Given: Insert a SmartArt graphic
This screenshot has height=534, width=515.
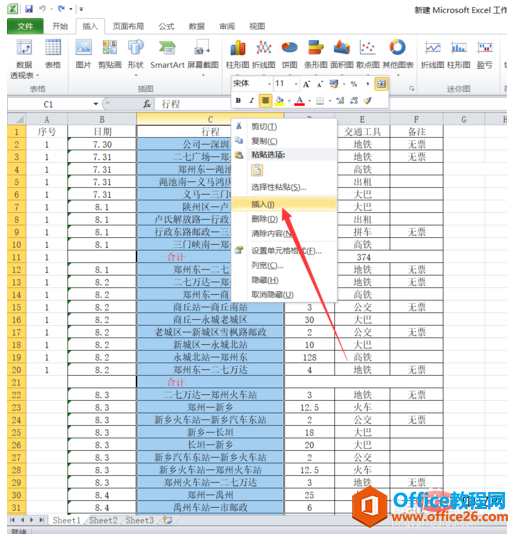Looking at the screenshot, I should [167, 54].
